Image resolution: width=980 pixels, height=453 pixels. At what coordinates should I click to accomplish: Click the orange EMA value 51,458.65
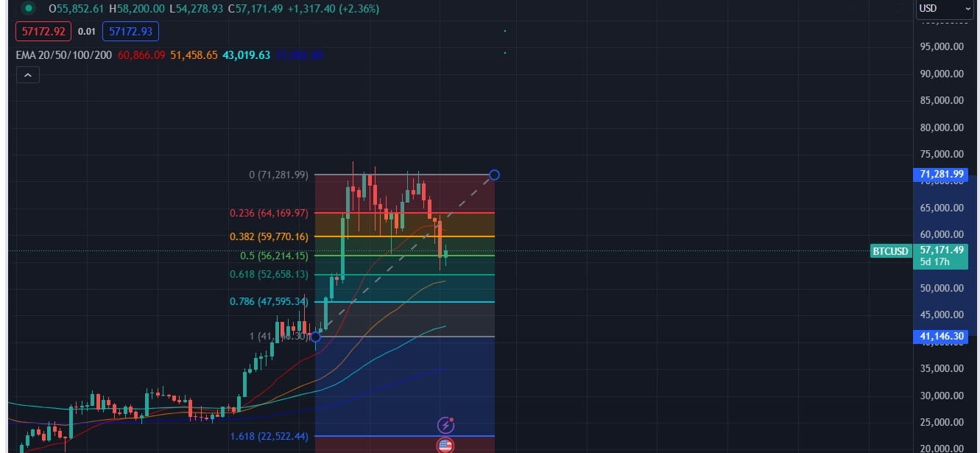click(x=194, y=55)
